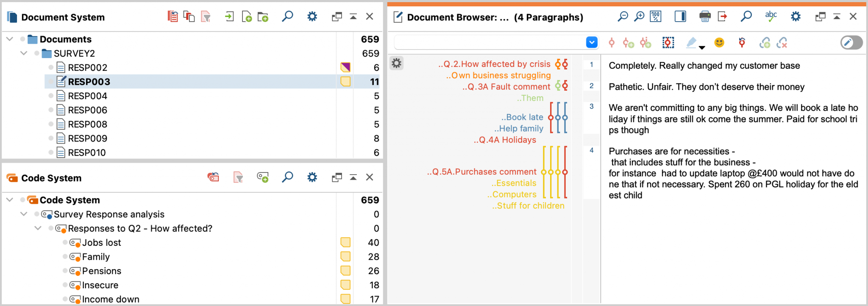Select the RESP006 document

[x=87, y=110]
